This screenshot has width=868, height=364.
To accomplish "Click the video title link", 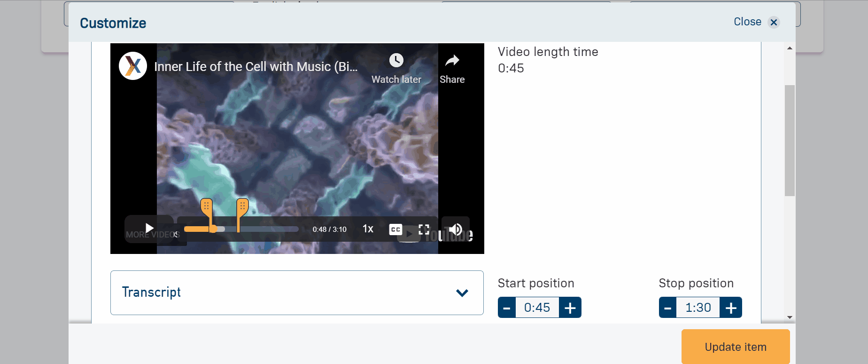I will coord(256,67).
